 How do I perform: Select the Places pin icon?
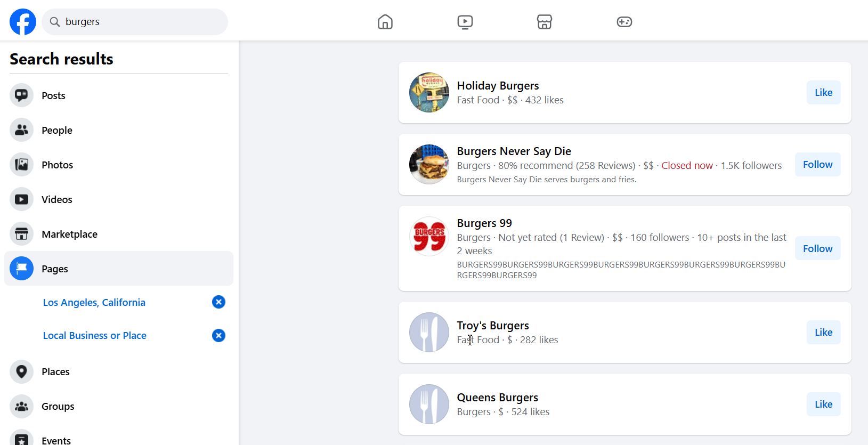22,371
